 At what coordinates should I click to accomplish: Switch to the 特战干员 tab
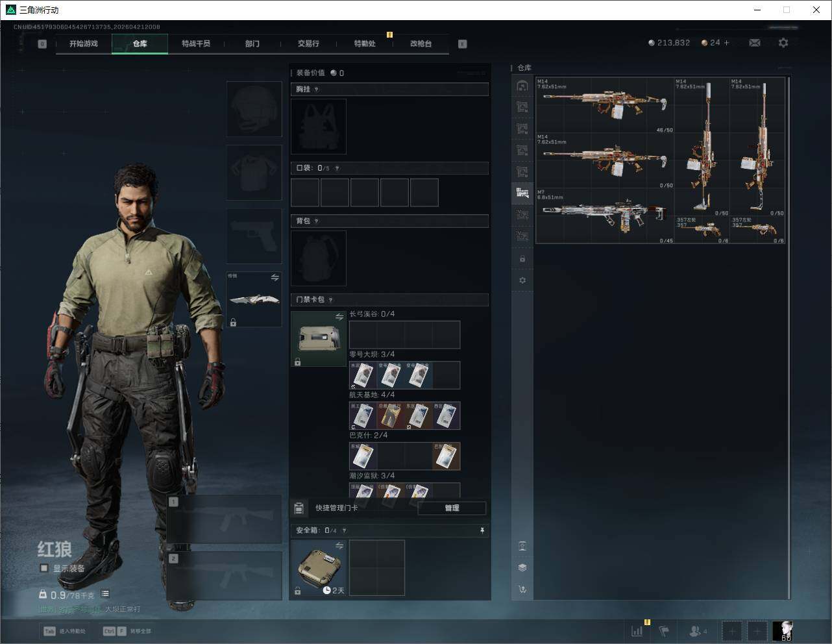(x=196, y=43)
